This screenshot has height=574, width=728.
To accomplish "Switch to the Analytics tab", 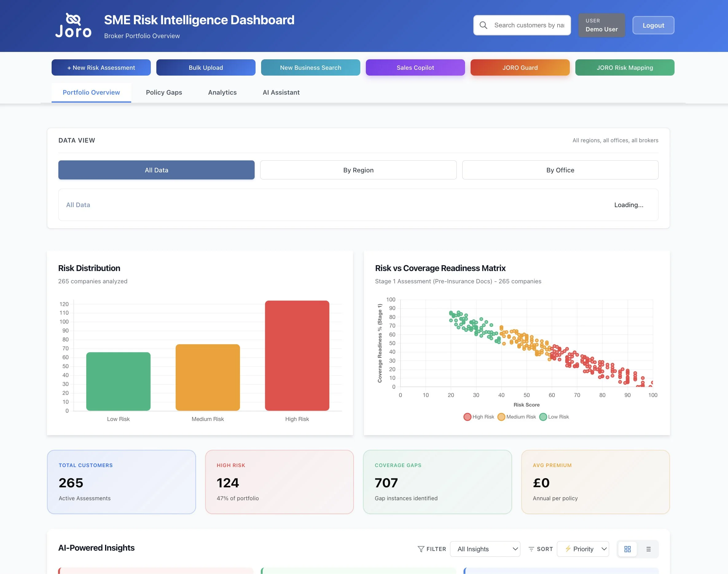I will click(222, 92).
